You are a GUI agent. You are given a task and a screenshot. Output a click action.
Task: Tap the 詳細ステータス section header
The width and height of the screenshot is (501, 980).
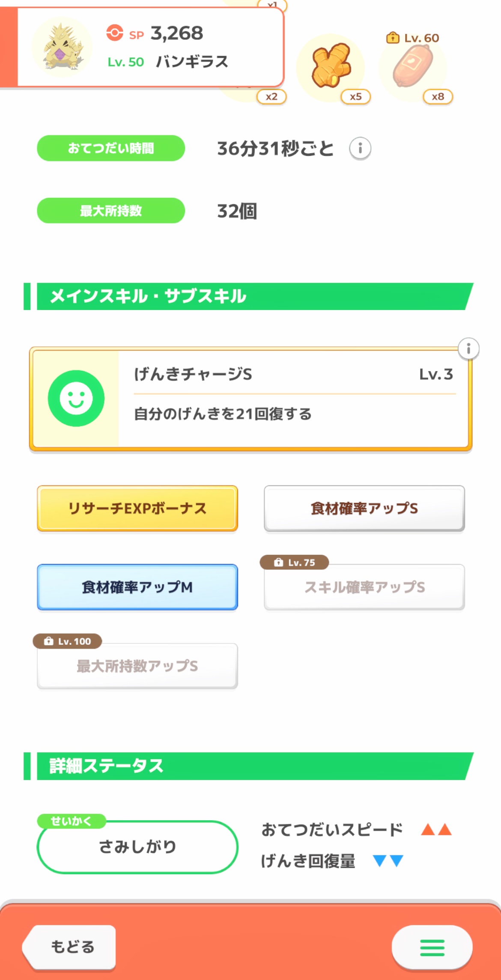[253, 766]
